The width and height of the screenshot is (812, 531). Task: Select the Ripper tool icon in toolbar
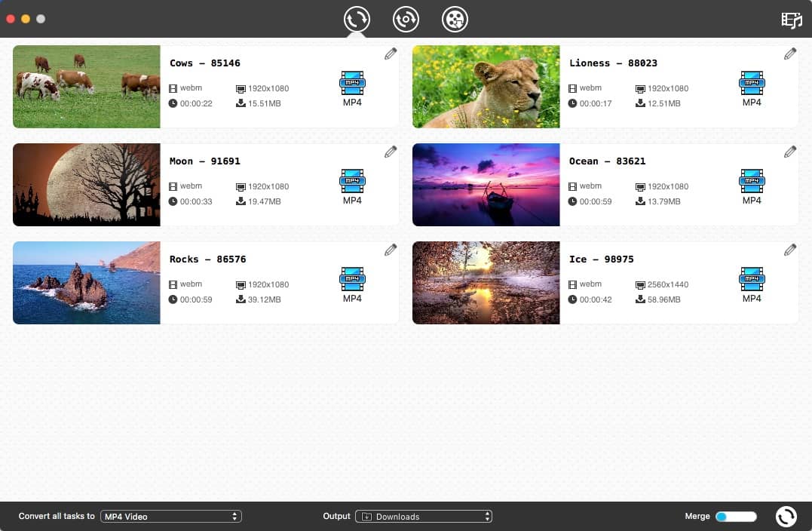(x=406, y=20)
